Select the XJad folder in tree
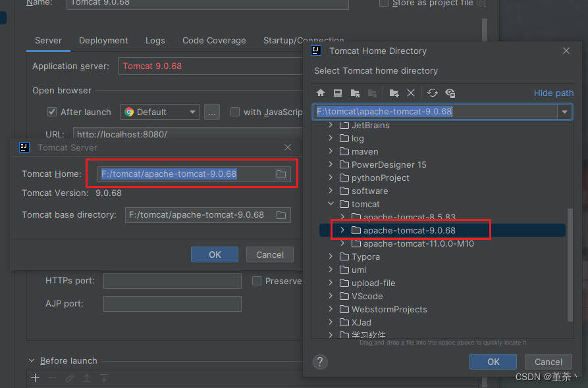The image size is (588, 388). (x=361, y=322)
